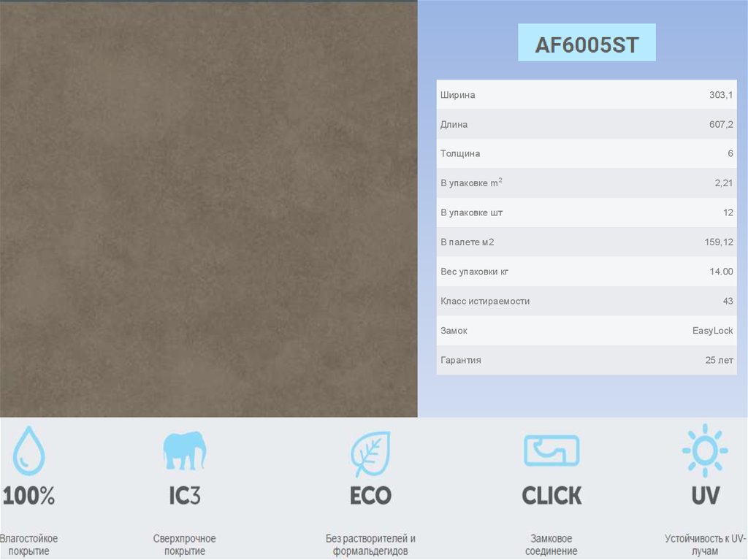Select the 'UV' heading text
The image size is (748, 560).
coord(705,496)
